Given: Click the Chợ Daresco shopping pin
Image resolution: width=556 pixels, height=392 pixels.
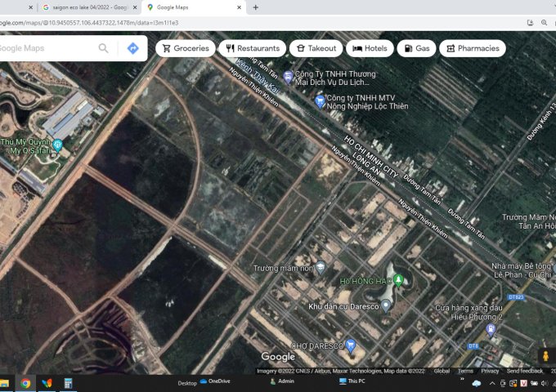Looking at the screenshot, I should tap(350, 345).
